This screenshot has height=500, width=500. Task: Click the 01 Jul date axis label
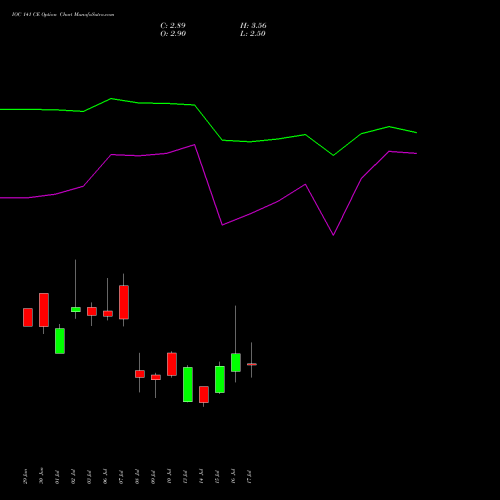coord(58,477)
